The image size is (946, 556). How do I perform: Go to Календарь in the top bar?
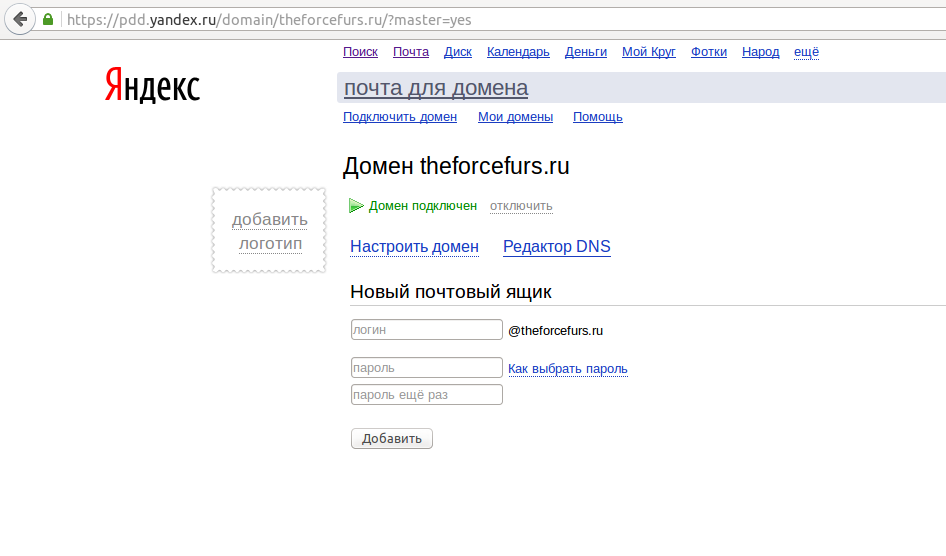(x=518, y=52)
